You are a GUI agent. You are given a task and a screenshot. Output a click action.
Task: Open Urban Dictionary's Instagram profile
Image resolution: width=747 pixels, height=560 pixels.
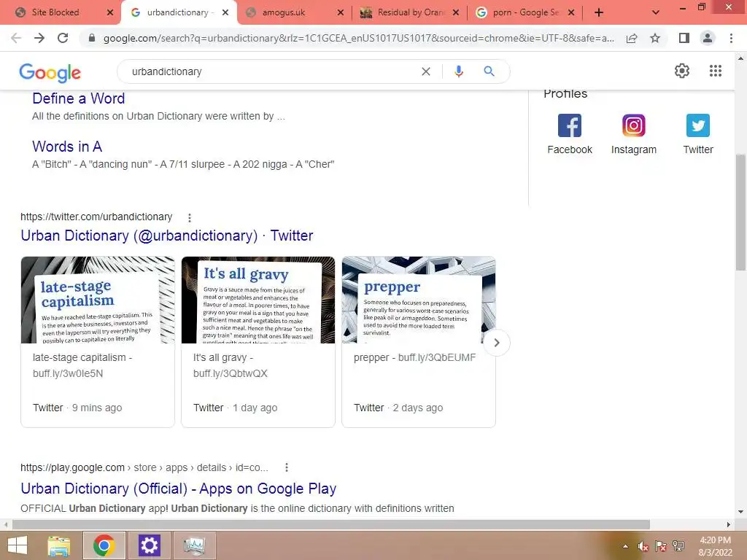[634, 134]
